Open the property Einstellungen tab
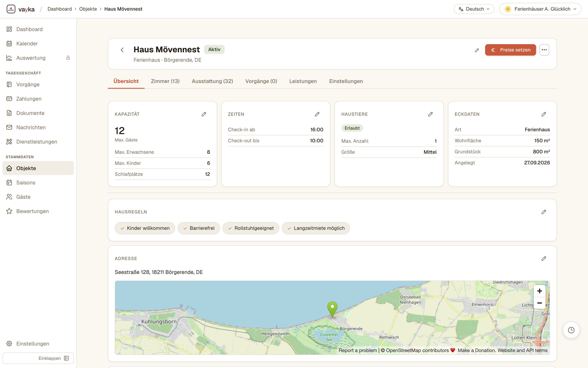The width and height of the screenshot is (588, 368). click(x=346, y=81)
